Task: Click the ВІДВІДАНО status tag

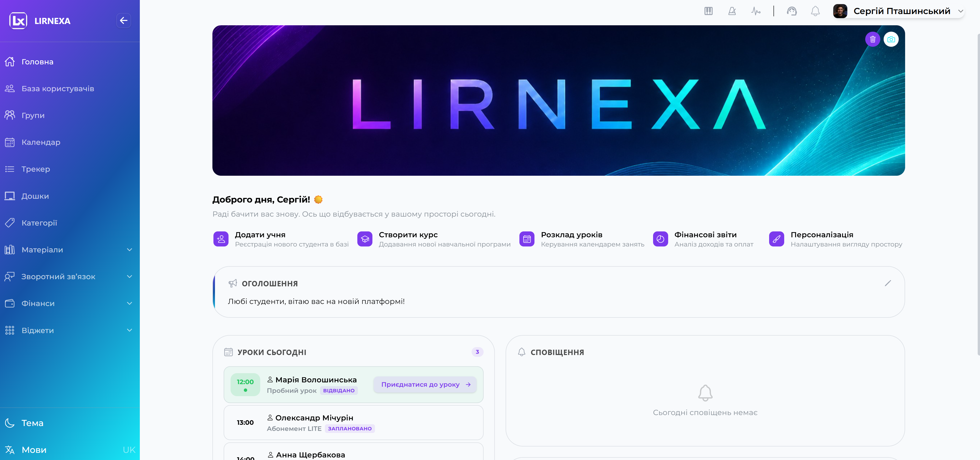Action: click(339, 391)
